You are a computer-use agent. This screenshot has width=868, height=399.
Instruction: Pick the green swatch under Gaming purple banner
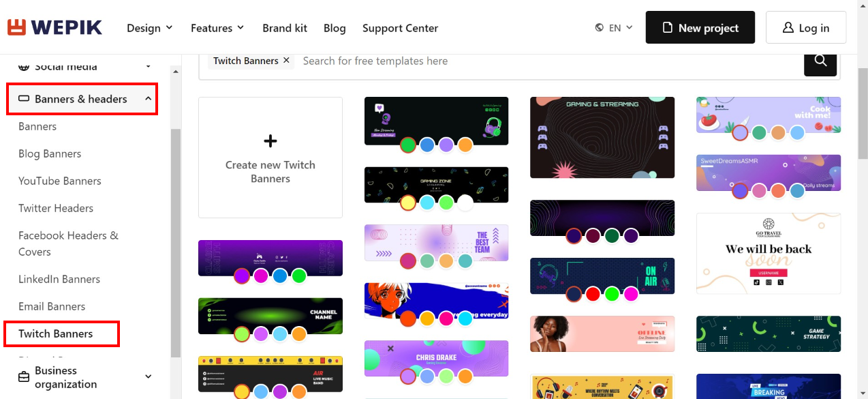pyautogui.click(x=299, y=276)
